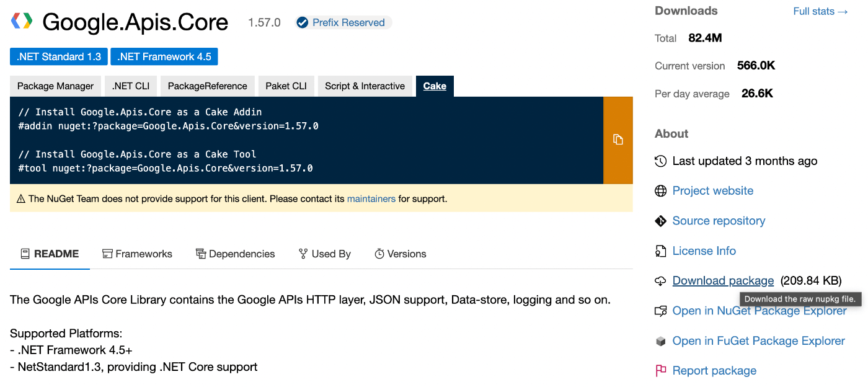The width and height of the screenshot is (868, 387).
Task: Click the red Report package flag icon
Action: pos(661,371)
